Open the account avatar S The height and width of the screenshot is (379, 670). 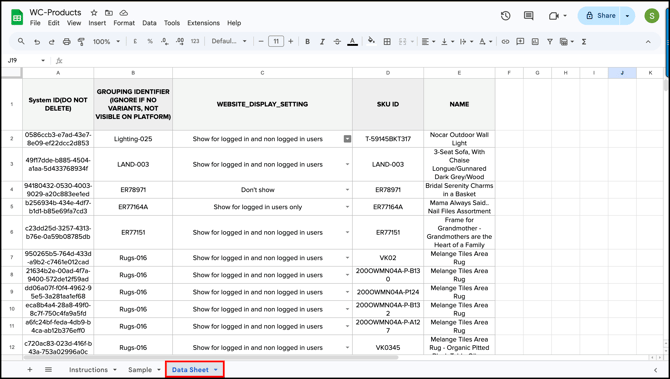tap(652, 16)
